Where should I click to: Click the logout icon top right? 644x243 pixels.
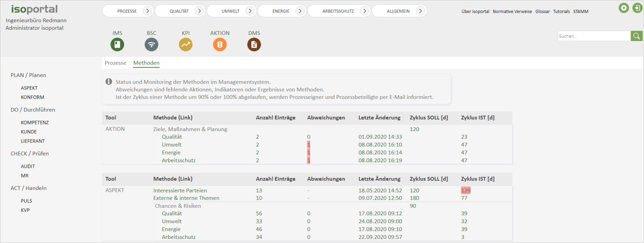coord(637,8)
